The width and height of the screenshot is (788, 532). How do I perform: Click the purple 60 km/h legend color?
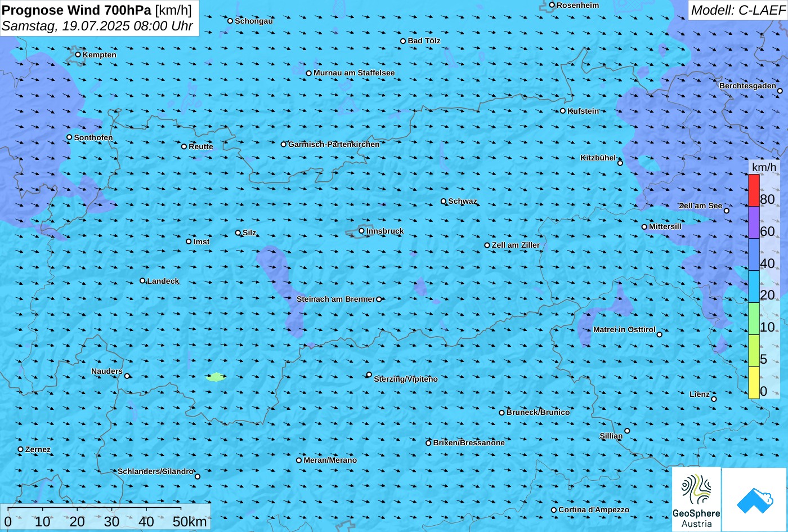coord(754,223)
